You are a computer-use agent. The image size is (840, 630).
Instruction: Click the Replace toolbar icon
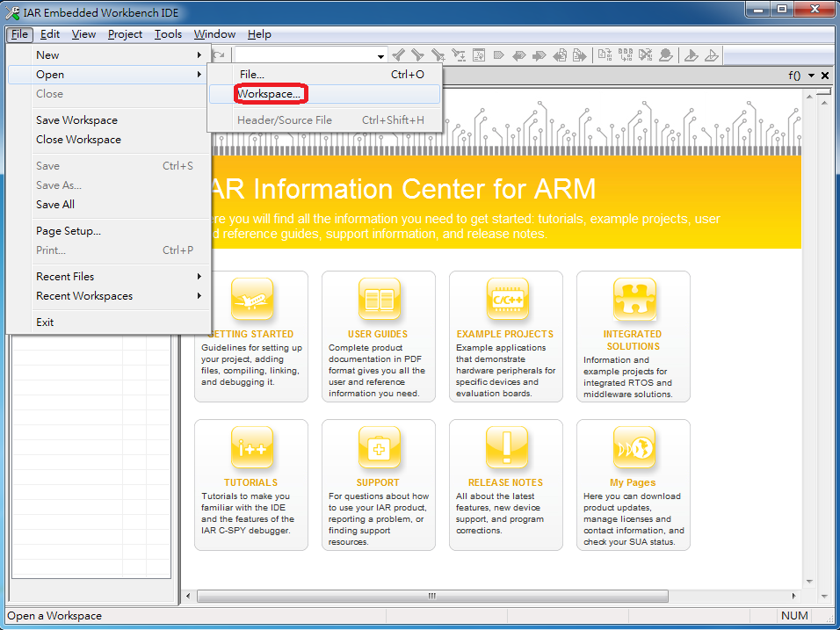coord(459,54)
